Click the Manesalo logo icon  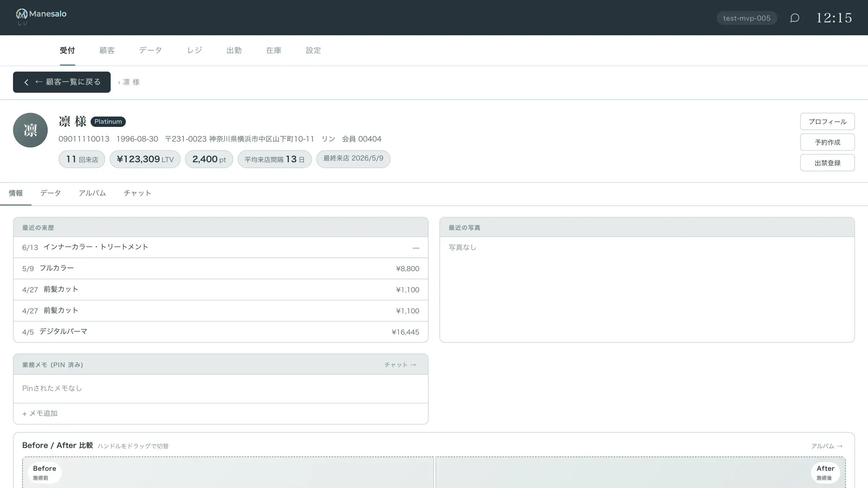pos(22,14)
